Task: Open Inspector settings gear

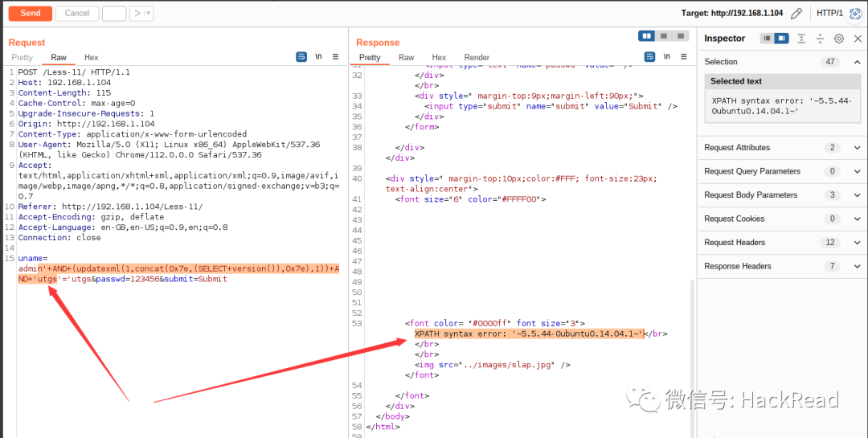Action: point(839,39)
